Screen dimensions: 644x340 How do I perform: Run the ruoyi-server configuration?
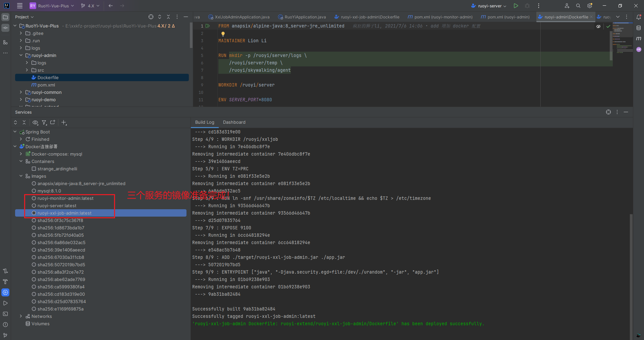tap(516, 6)
